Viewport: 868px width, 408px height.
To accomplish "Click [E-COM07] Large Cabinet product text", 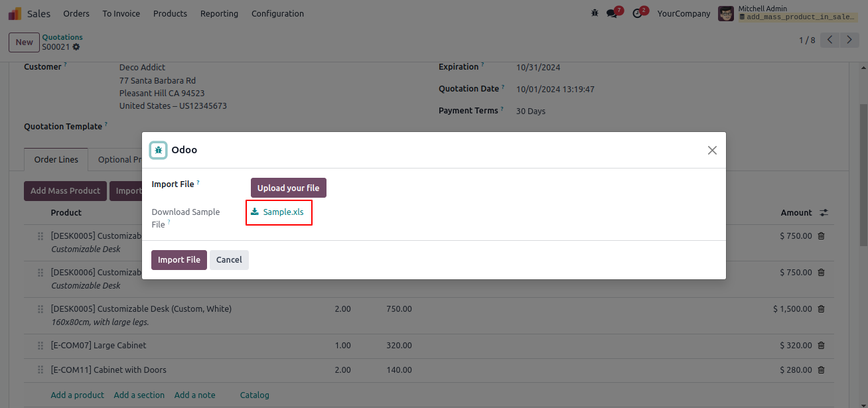I will click(99, 345).
